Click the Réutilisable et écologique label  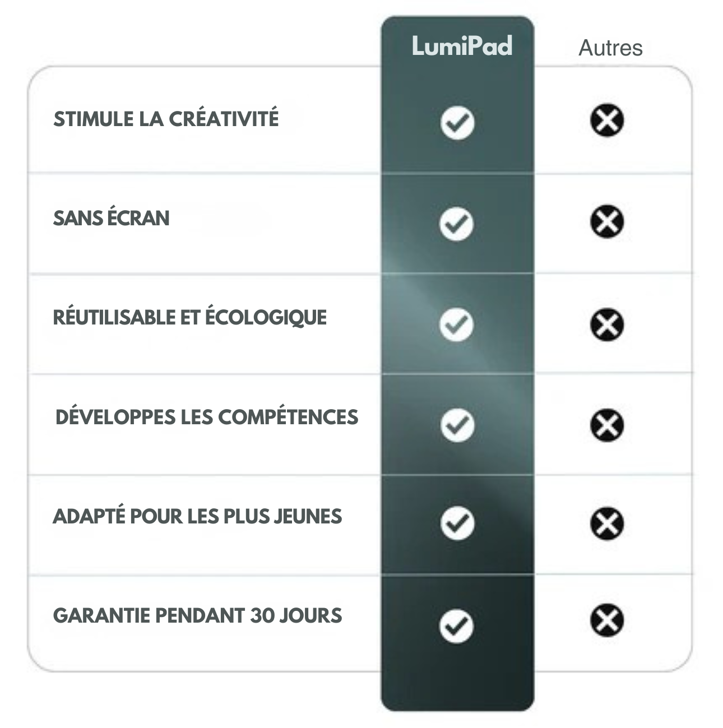(x=190, y=317)
